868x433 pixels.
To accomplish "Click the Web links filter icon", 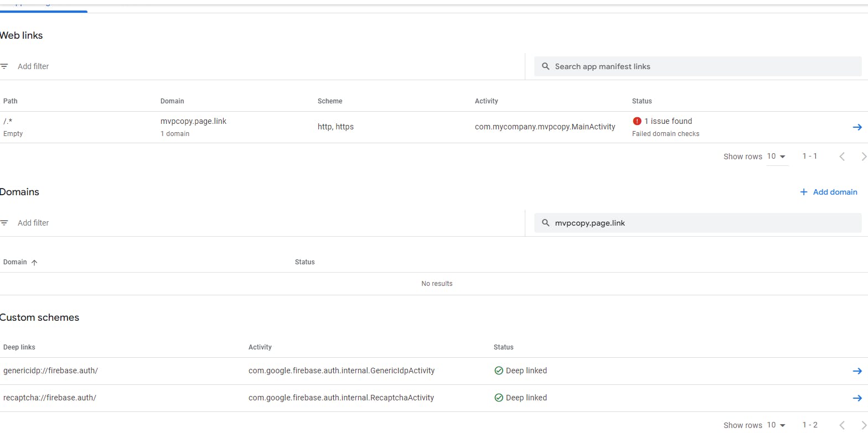I will pos(4,66).
